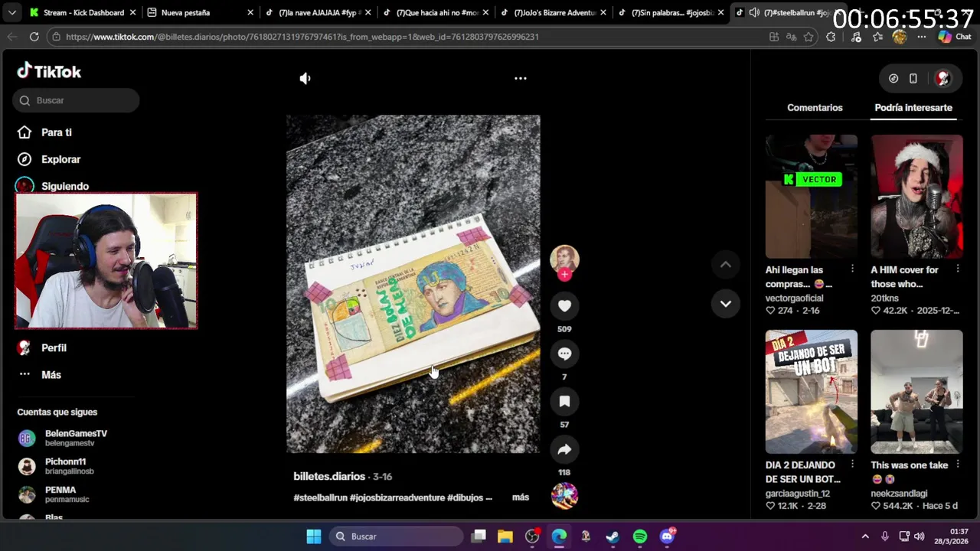Open the spinning music disc icon
This screenshot has width=980, height=551.
click(564, 496)
